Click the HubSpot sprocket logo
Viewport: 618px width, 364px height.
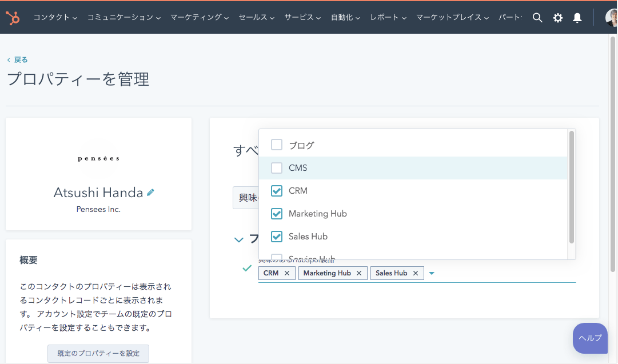click(x=13, y=18)
